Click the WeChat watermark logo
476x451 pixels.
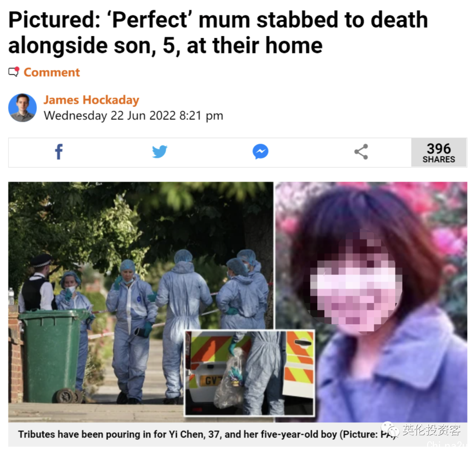[x=390, y=429]
